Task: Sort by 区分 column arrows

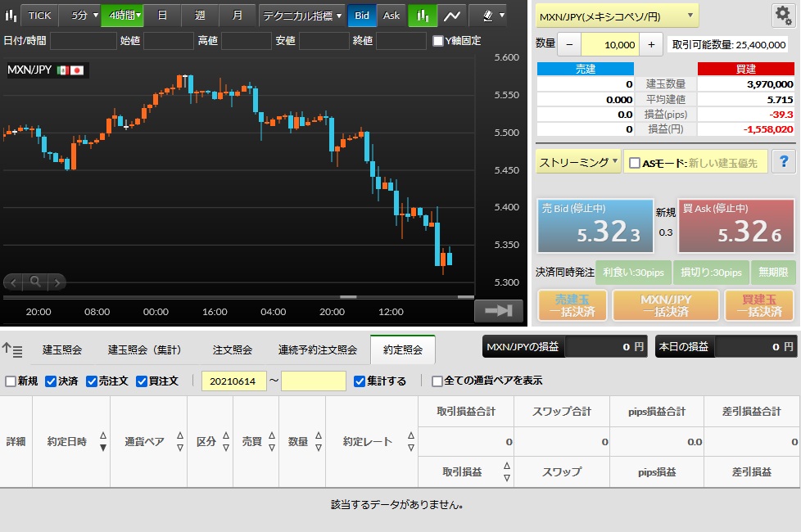Action: (226, 442)
